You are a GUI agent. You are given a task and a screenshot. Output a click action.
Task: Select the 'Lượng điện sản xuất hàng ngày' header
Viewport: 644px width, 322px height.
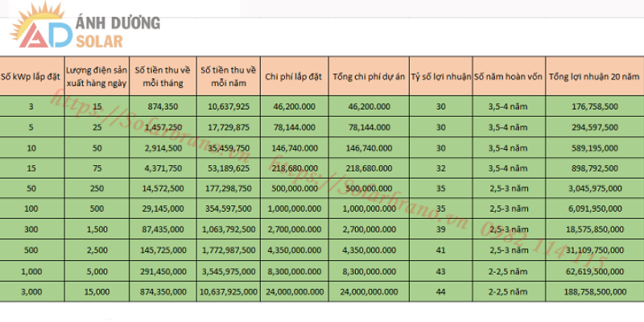tap(97, 76)
